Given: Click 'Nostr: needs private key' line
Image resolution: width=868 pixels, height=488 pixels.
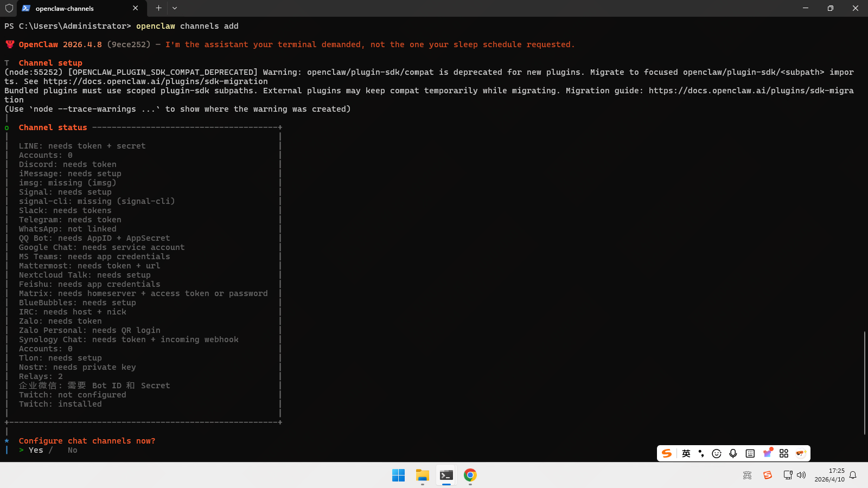Looking at the screenshot, I should (x=77, y=367).
